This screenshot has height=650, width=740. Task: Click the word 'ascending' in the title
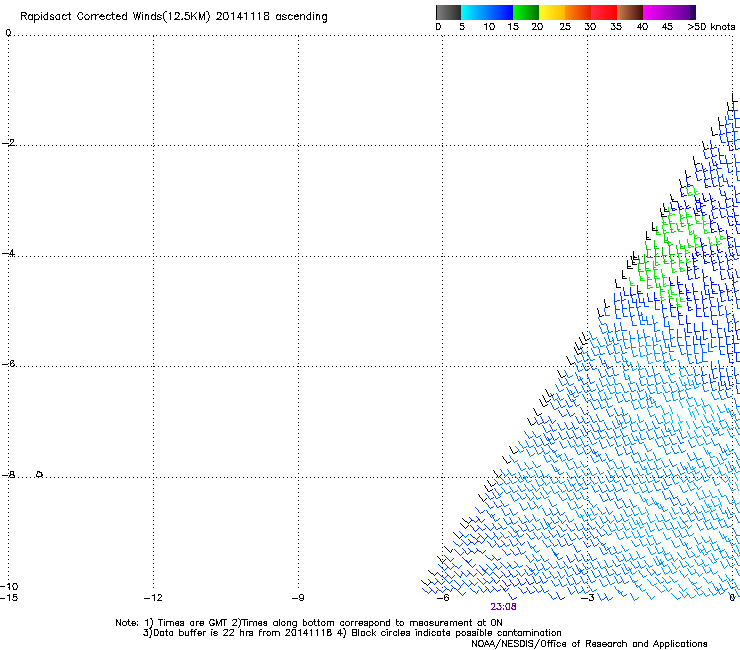click(x=301, y=17)
